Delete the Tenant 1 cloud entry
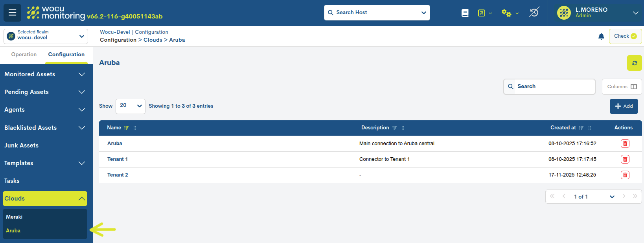This screenshot has width=644, height=243. point(625,159)
